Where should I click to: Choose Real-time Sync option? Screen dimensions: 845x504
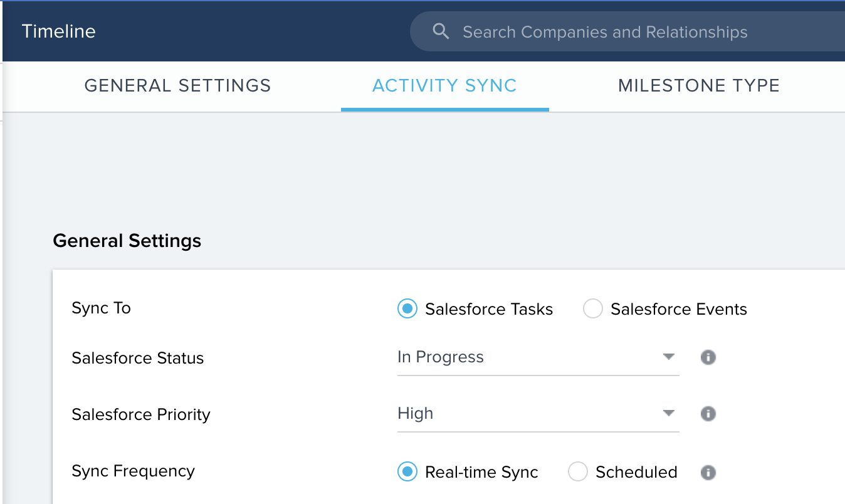407,472
